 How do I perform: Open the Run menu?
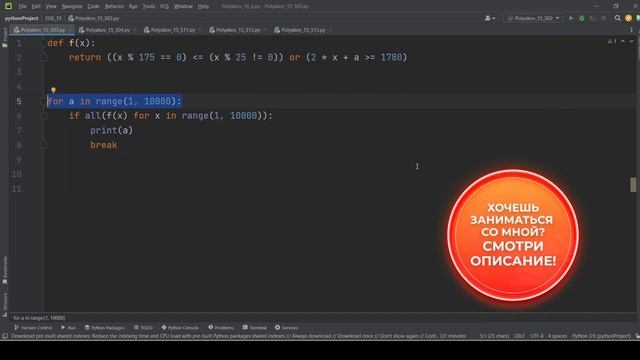tap(133, 6)
